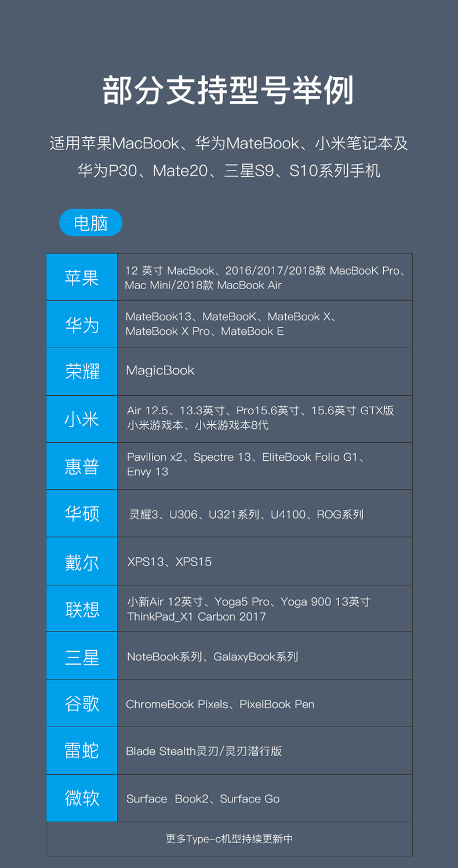
Task: Click the XPS13、XPS15 text
Action: (x=169, y=561)
